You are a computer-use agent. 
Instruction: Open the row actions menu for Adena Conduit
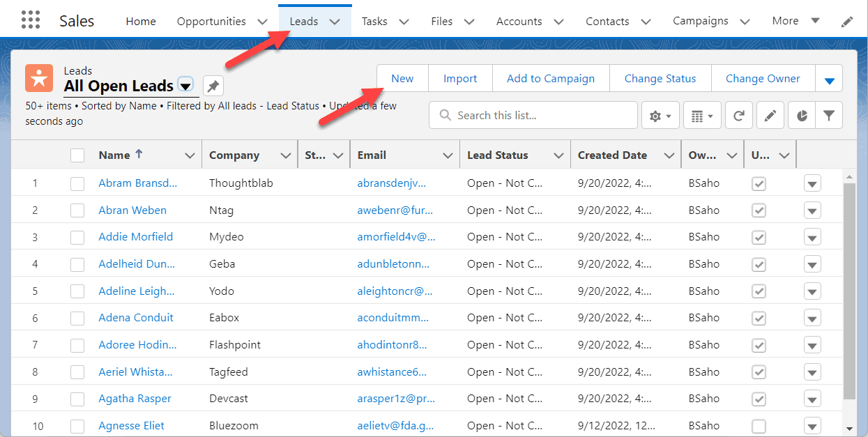click(812, 317)
